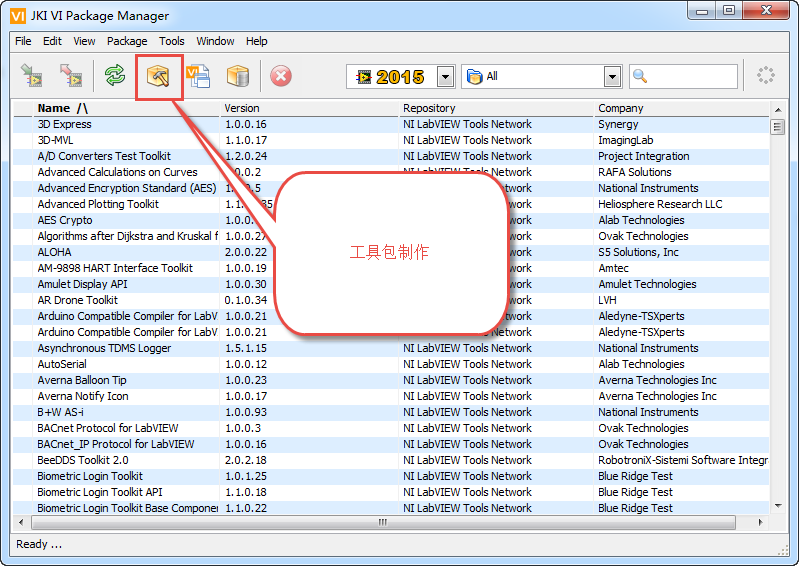Click the VI logo in title bar

(18, 16)
